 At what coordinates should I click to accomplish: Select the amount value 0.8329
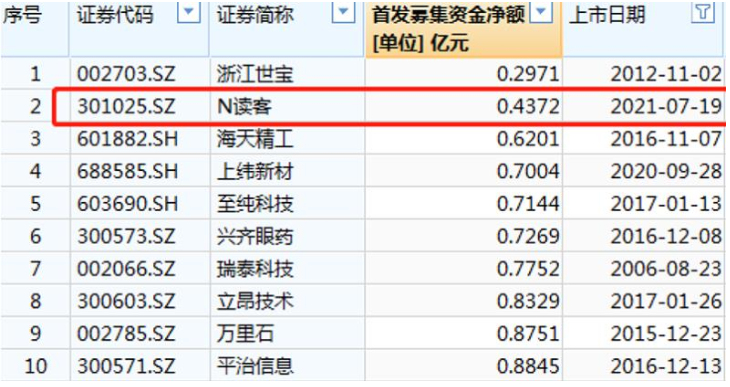(x=528, y=301)
